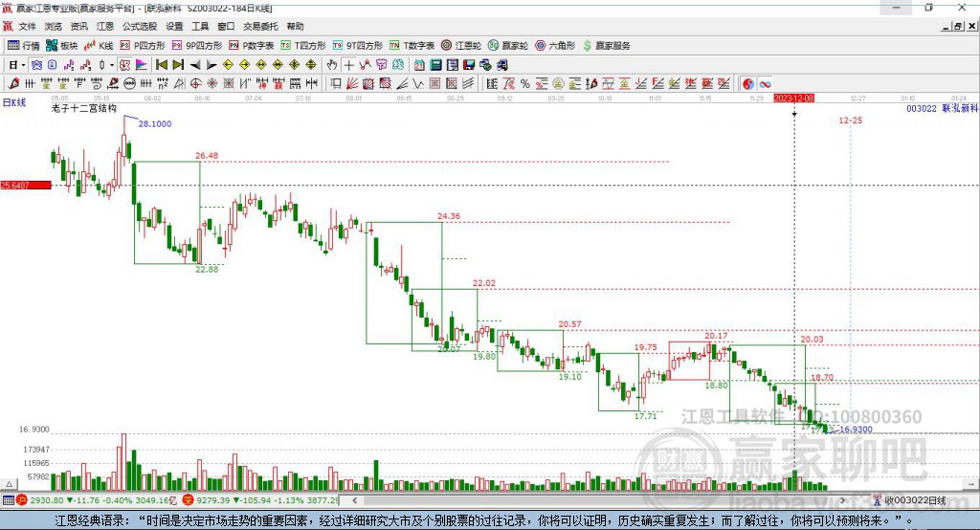Expand the candlestick style dropdown arrow

(x=111, y=65)
